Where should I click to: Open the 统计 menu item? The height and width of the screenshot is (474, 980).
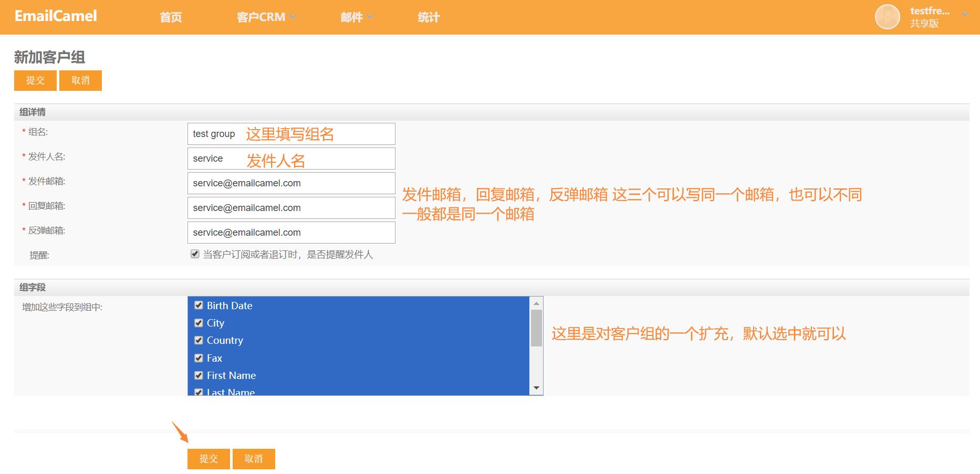pos(429,17)
